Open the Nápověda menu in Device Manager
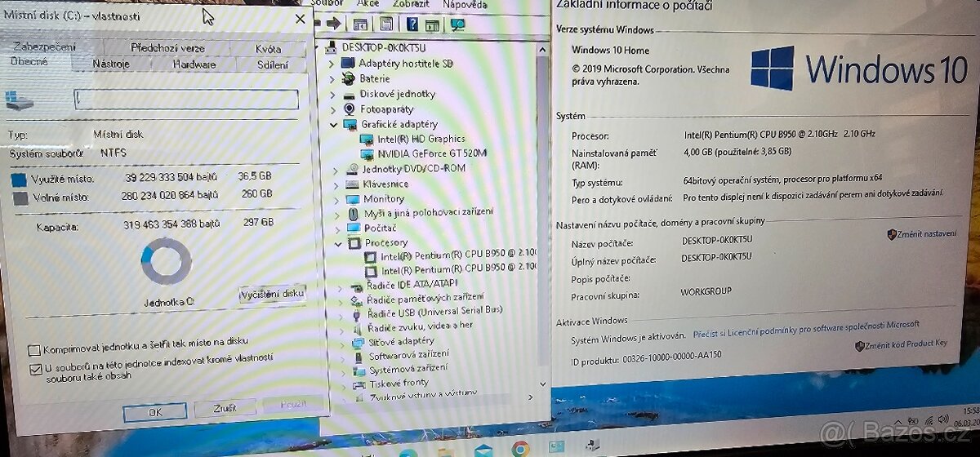This screenshot has width=980, height=457. pos(465,4)
